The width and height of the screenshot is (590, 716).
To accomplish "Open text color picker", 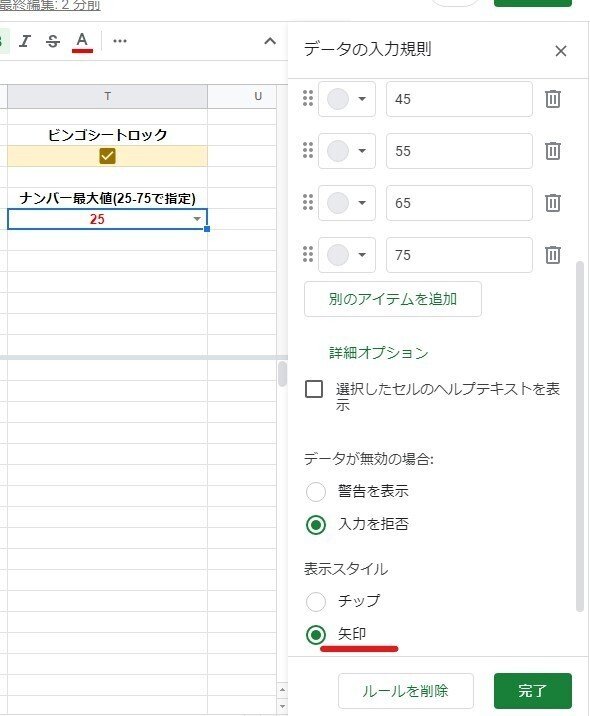I will click(x=82, y=42).
